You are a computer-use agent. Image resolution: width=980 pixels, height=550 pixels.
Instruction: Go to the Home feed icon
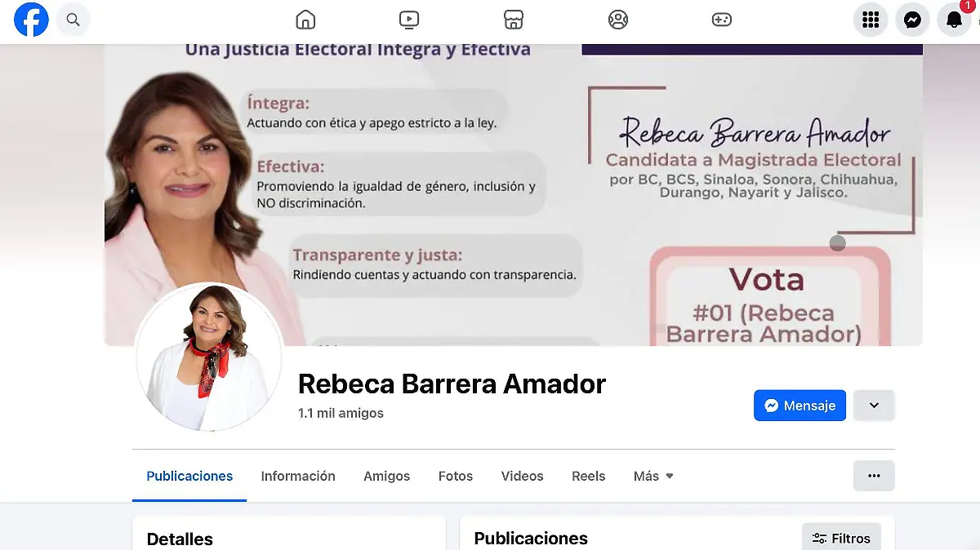[305, 20]
